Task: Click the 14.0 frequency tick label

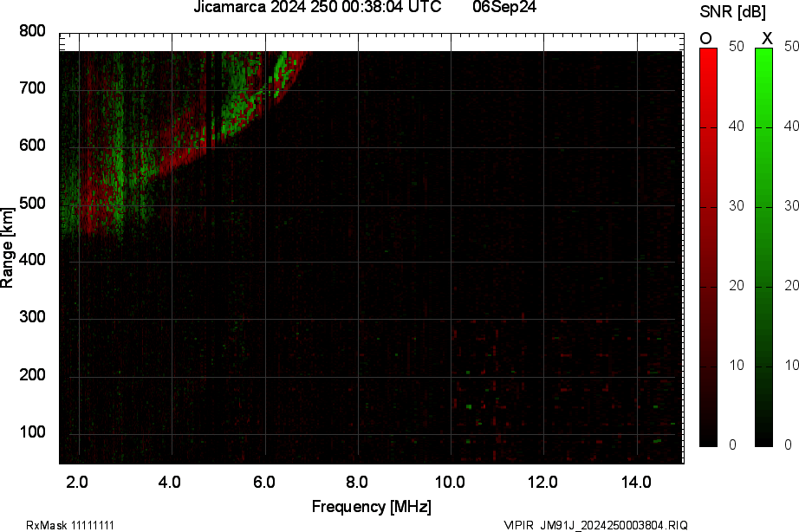Action: (636, 482)
